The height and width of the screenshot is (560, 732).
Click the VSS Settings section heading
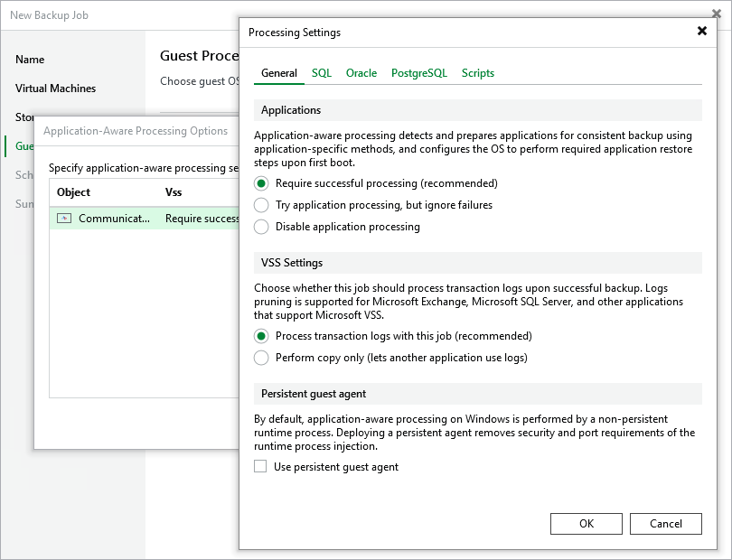click(x=292, y=263)
